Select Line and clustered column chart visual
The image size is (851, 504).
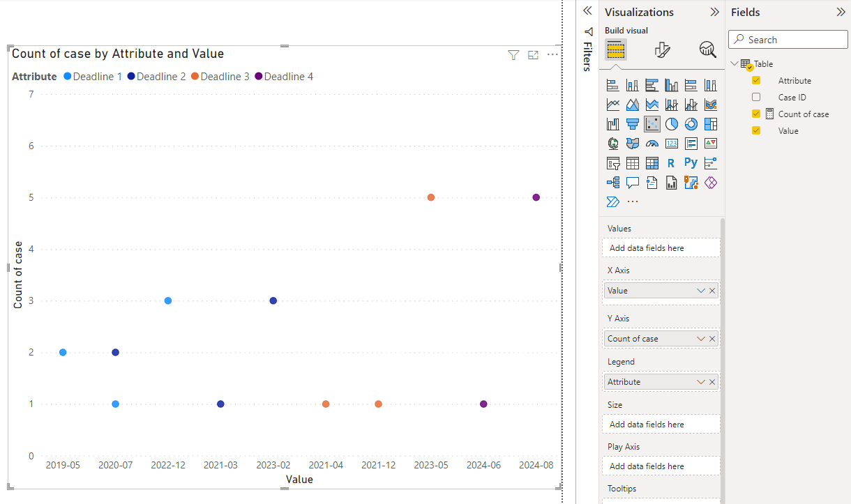[691, 105]
